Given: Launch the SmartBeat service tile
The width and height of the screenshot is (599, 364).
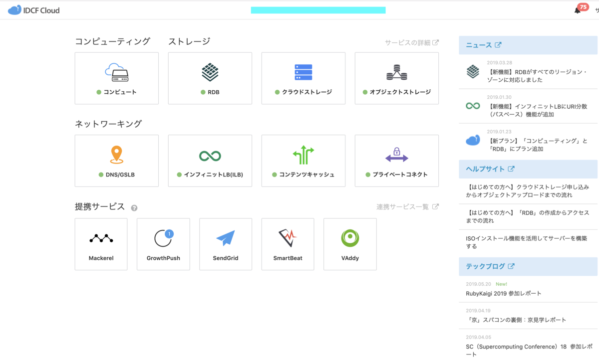Looking at the screenshot, I should coord(288,244).
